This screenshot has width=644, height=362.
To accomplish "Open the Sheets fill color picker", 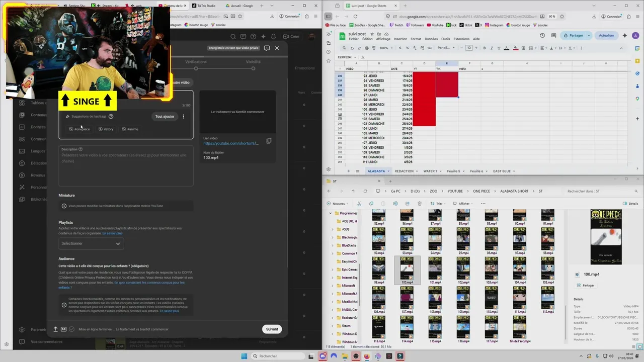I will tap(516, 48).
